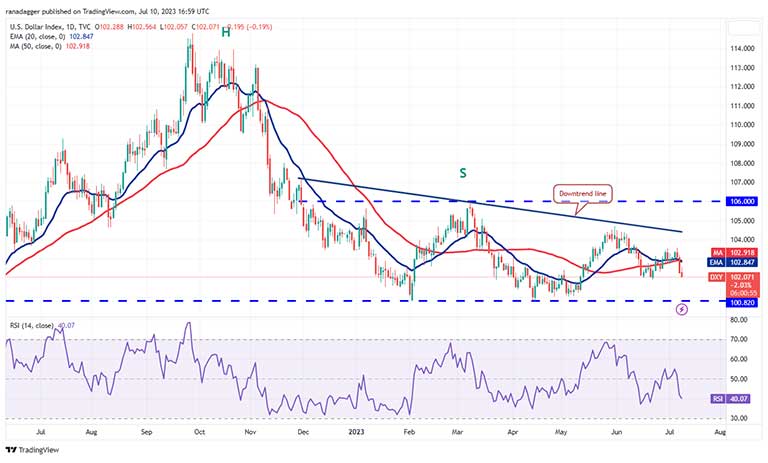Click the '2023' time axis label
The height and width of the screenshot is (463, 768).
point(356,432)
